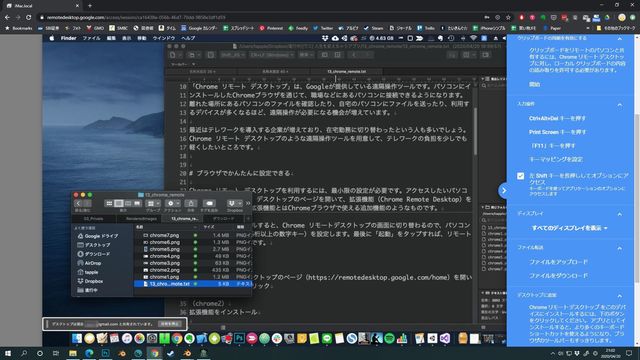Click the text editor vertical scrollbar
The height and width of the screenshot is (360, 640).
pyautogui.click(x=475, y=131)
